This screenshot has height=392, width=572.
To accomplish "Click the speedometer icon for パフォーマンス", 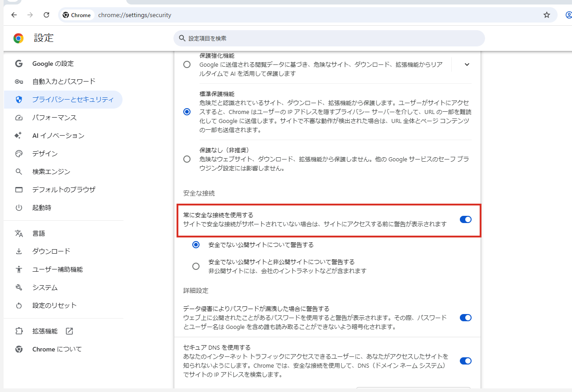I will pos(18,118).
